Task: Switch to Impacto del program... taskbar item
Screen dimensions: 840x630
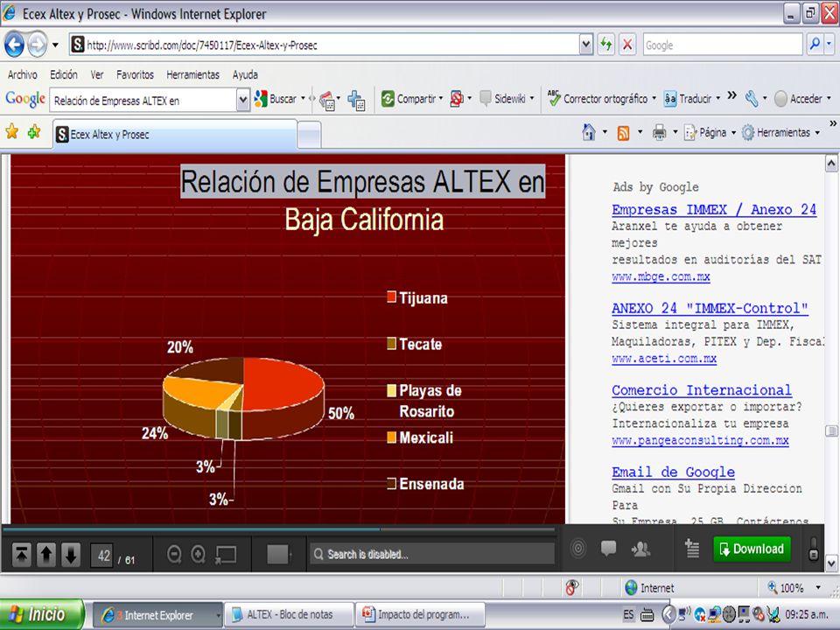Action: click(x=420, y=614)
